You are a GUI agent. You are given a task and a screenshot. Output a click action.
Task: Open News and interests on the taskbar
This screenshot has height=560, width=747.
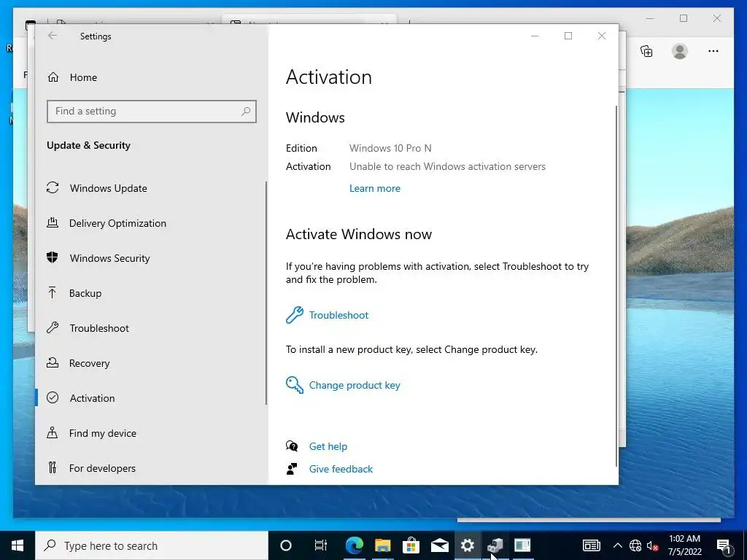tap(591, 545)
